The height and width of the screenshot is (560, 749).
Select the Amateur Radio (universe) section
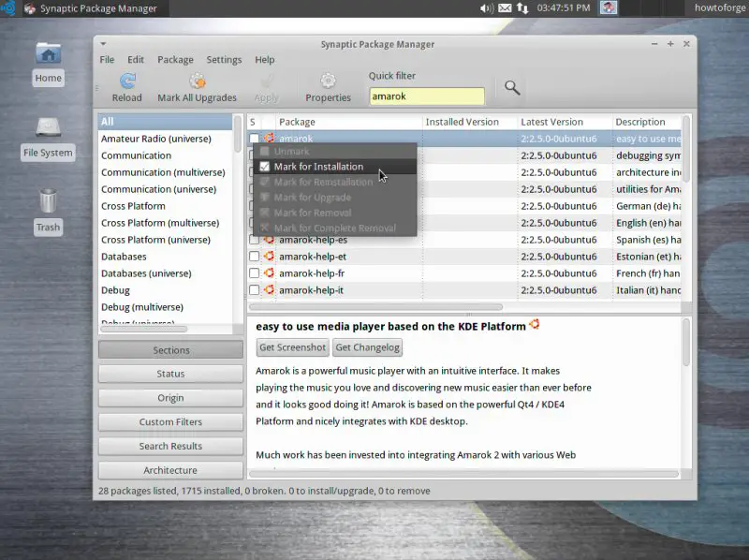[x=166, y=139]
